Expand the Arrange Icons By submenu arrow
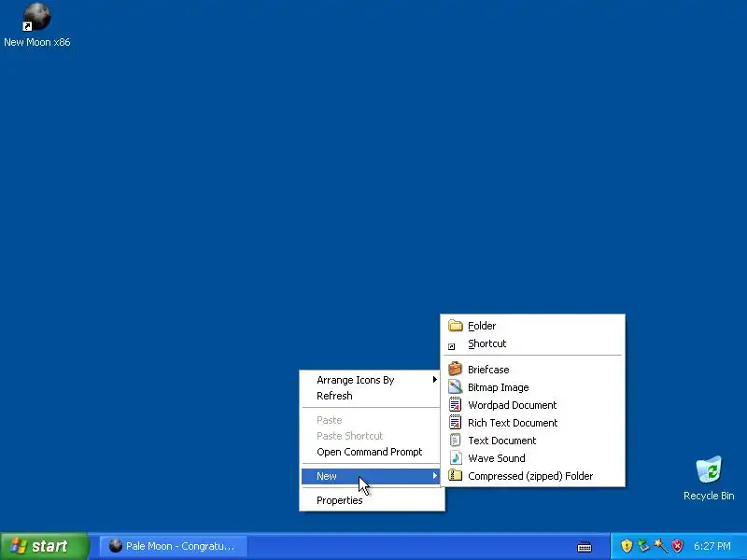The height and width of the screenshot is (560, 747). (434, 380)
